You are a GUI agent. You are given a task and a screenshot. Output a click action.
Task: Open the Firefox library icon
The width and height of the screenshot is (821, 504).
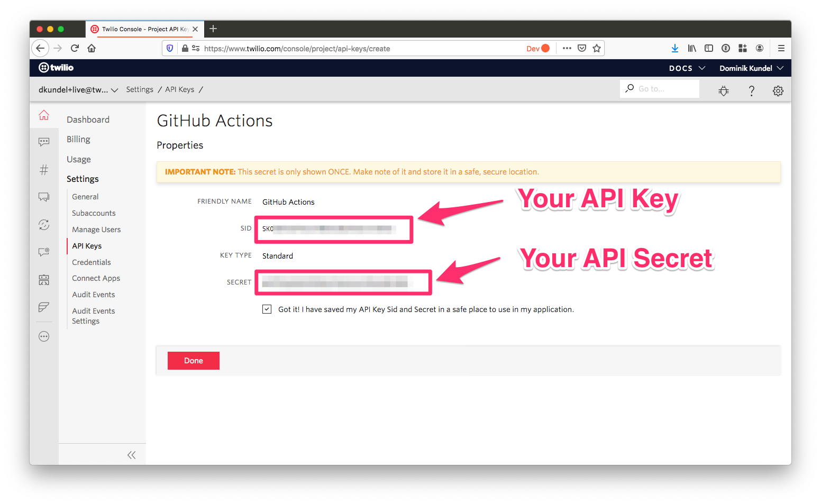click(692, 48)
